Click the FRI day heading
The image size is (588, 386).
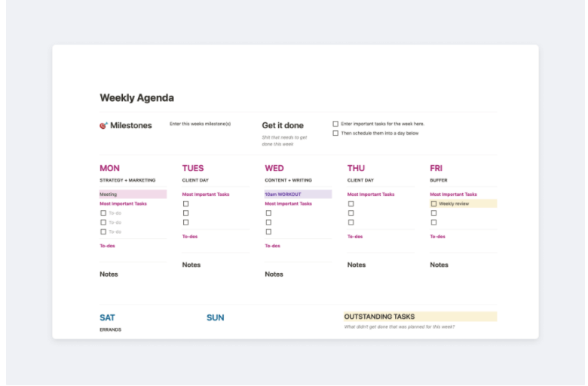click(436, 168)
